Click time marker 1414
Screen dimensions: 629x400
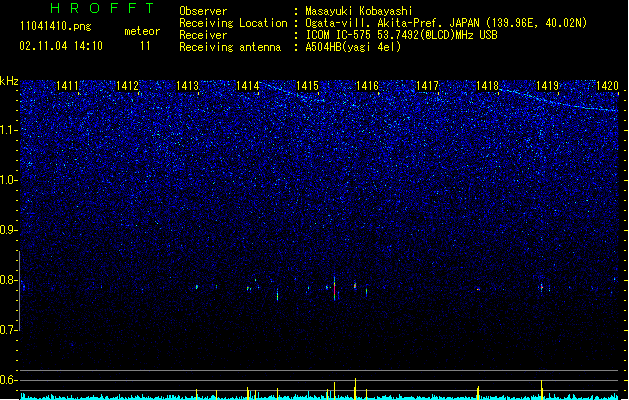tap(248, 86)
